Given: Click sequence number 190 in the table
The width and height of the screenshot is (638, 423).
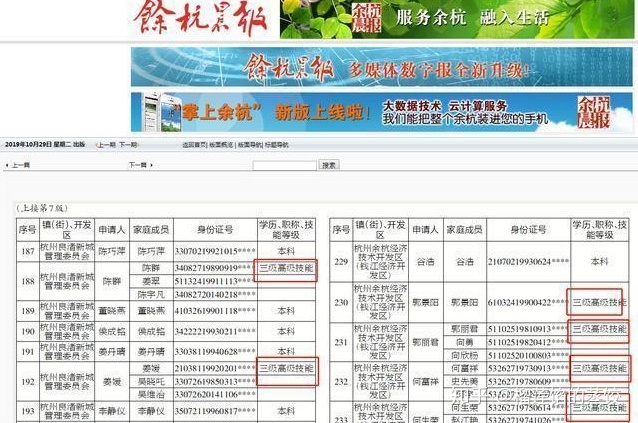Looking at the screenshot, I should coord(28,331).
